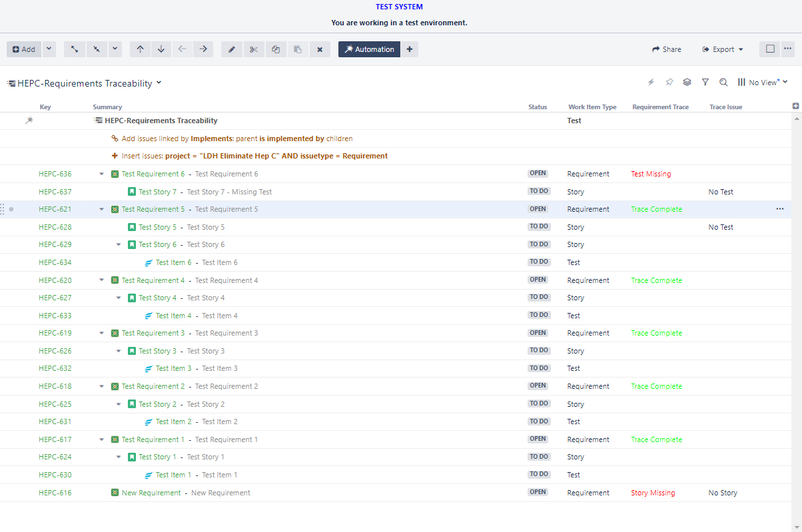
Task: Open the layers transformations icon
Action: pos(687,83)
